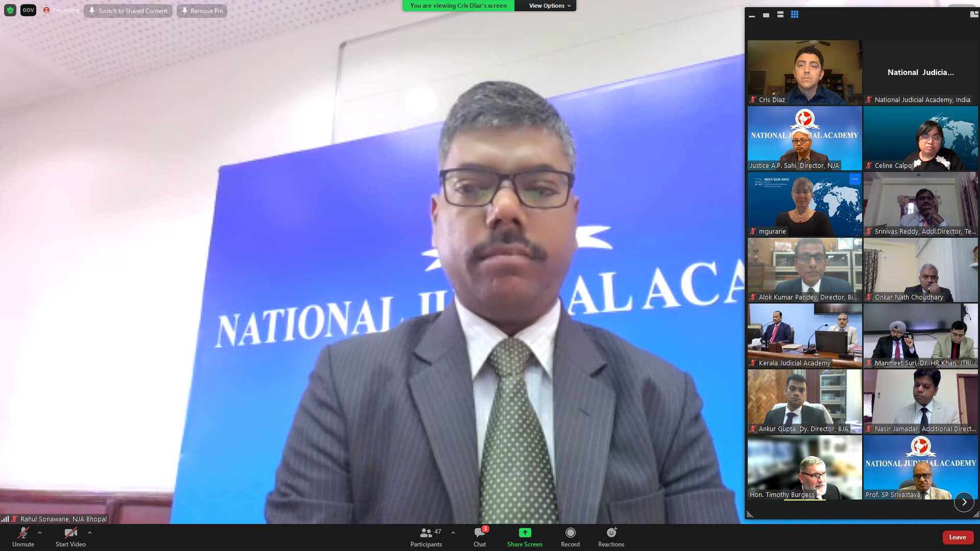Open the Participants panel

coord(426,537)
